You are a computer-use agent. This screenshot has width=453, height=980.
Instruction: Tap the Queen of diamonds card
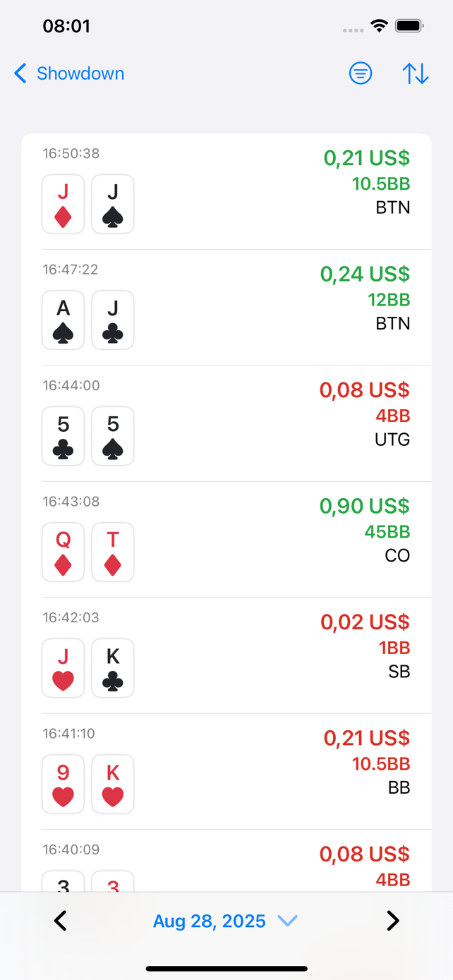click(64, 552)
